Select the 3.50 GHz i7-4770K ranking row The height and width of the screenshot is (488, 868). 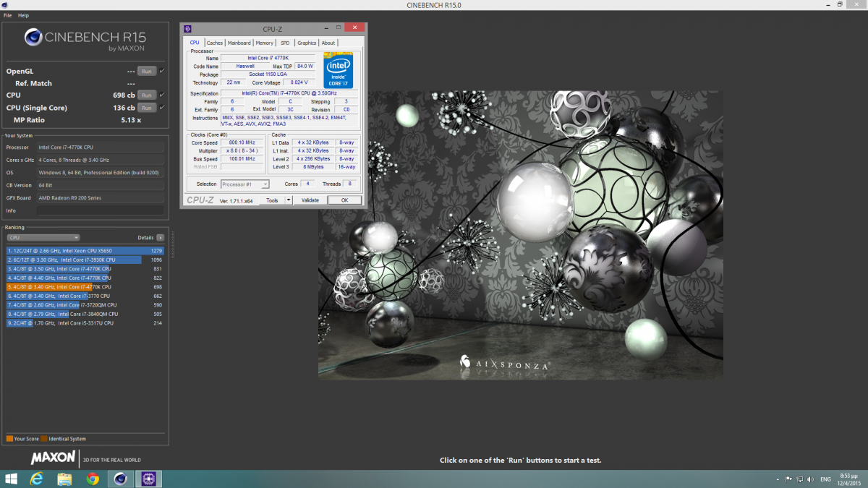click(85, 269)
